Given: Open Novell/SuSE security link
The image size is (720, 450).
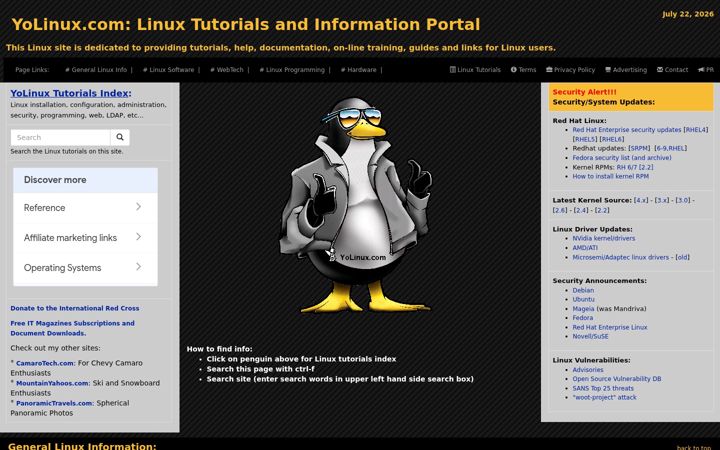Looking at the screenshot, I should click(x=591, y=337).
